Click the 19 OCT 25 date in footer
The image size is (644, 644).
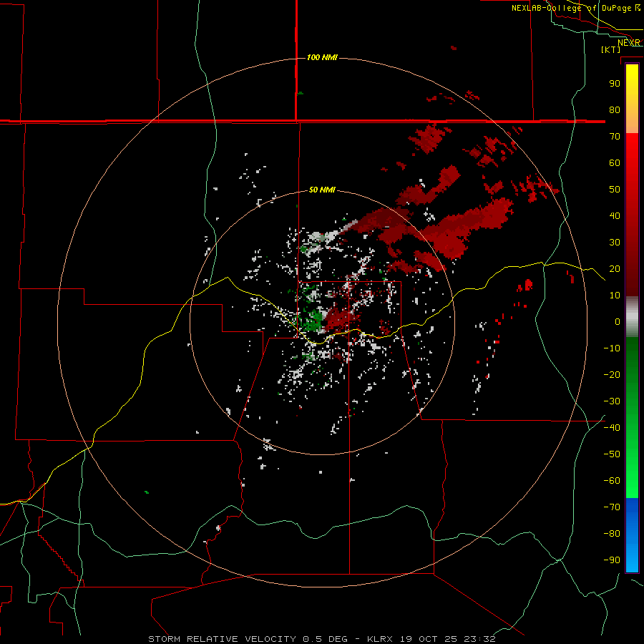click(x=429, y=639)
